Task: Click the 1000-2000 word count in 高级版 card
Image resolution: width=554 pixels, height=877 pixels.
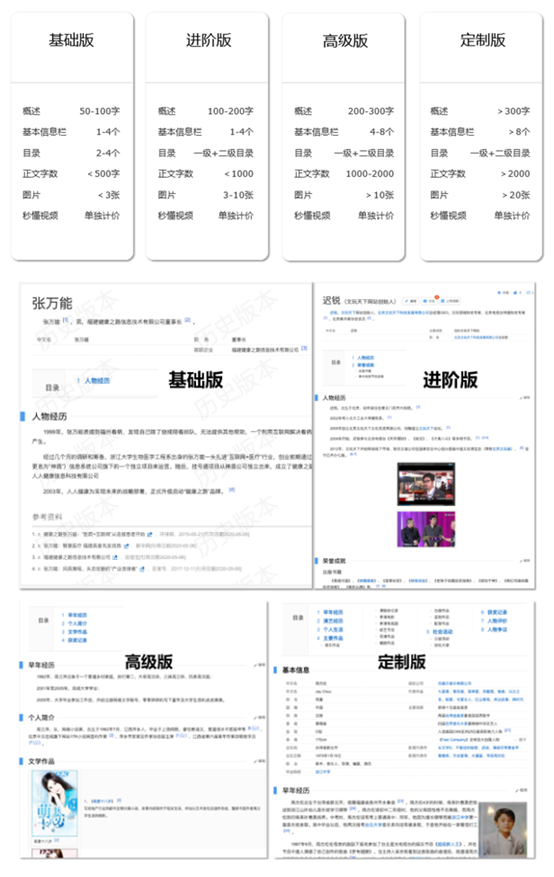Action: pyautogui.click(x=370, y=174)
